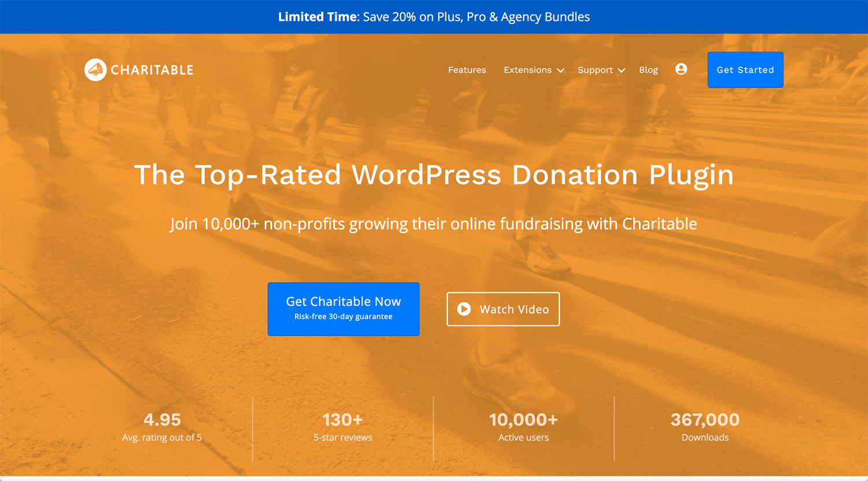Click the heading The Top-Rated WordPress Donation Plugin
The image size is (868, 481).
pos(434,175)
